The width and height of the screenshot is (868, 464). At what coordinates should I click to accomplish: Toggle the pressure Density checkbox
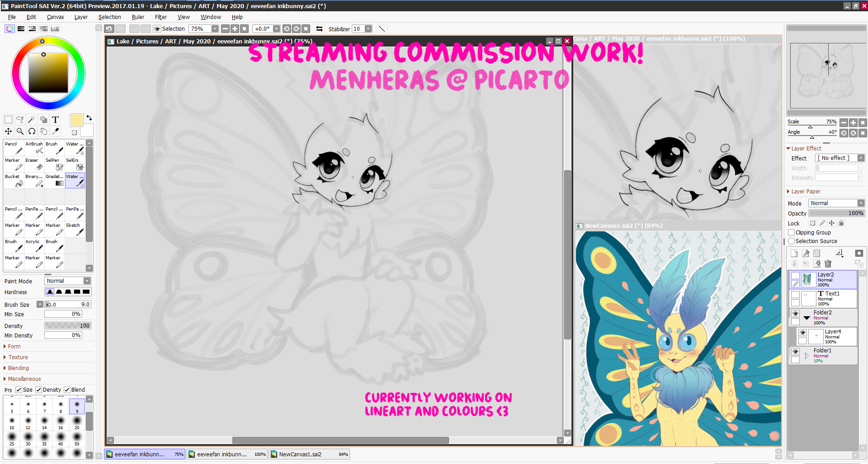(x=38, y=390)
